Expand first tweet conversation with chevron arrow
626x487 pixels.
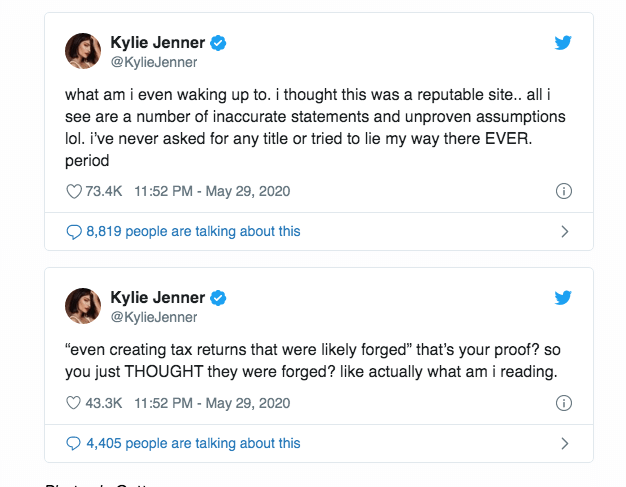[564, 231]
